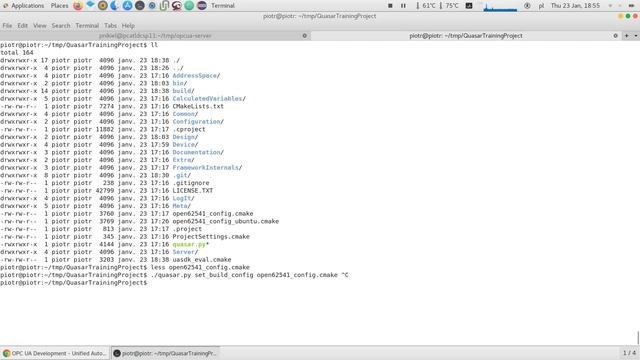Open the File menu
Image resolution: width=640 pixels, height=360 pixels.
7,25
